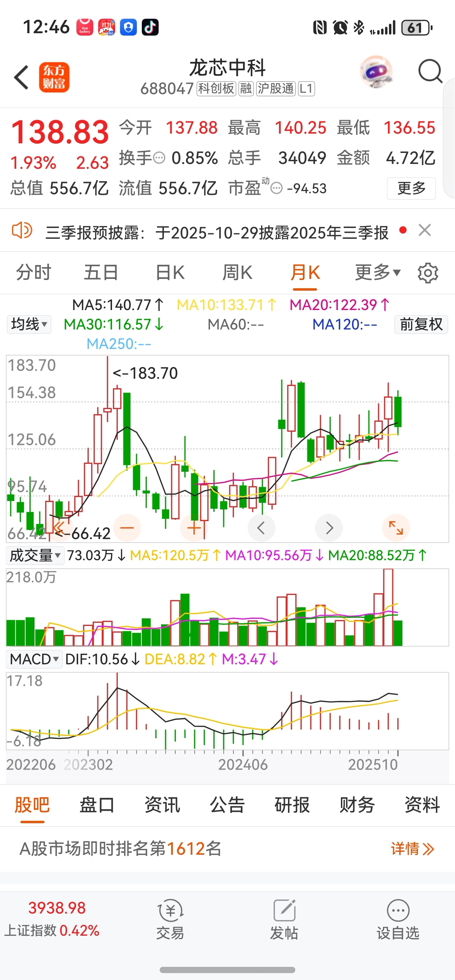
Task: Open the 公告 tab
Action: 227,805
